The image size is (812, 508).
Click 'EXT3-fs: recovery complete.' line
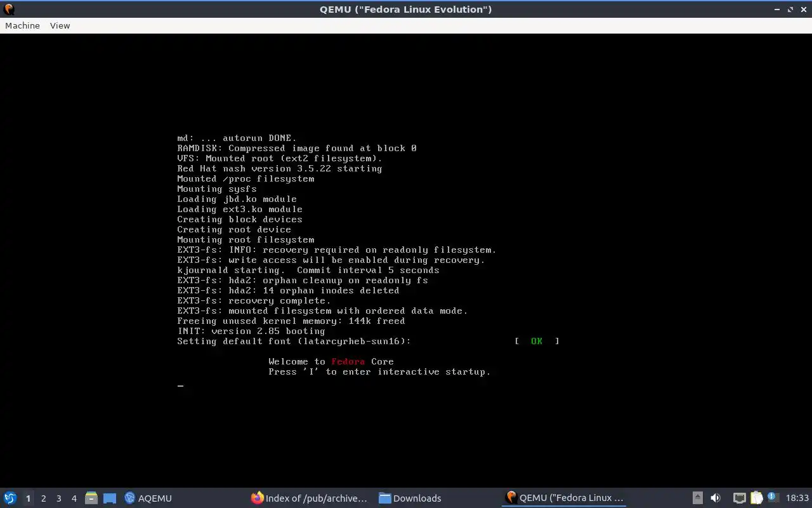click(254, 300)
